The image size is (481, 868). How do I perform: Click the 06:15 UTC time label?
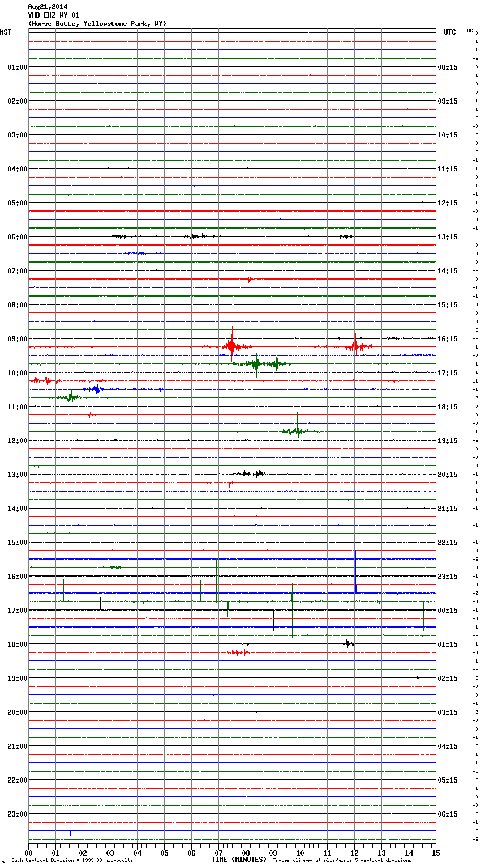tap(448, 814)
